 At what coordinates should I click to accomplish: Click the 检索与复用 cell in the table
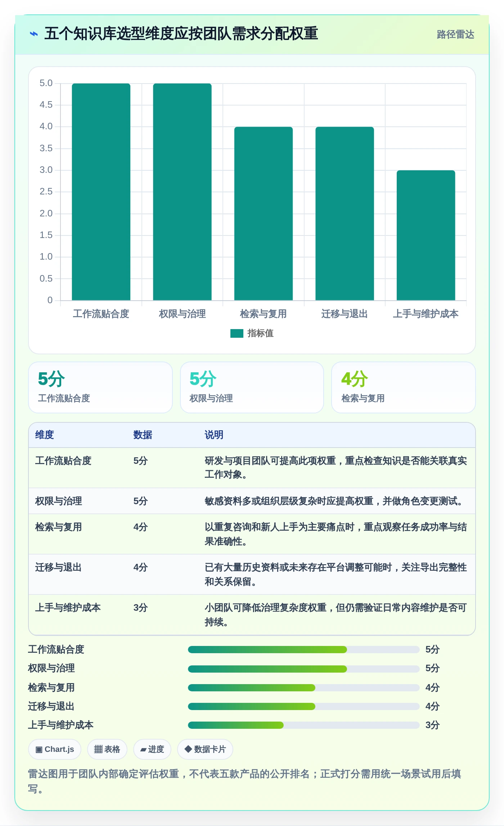(59, 527)
